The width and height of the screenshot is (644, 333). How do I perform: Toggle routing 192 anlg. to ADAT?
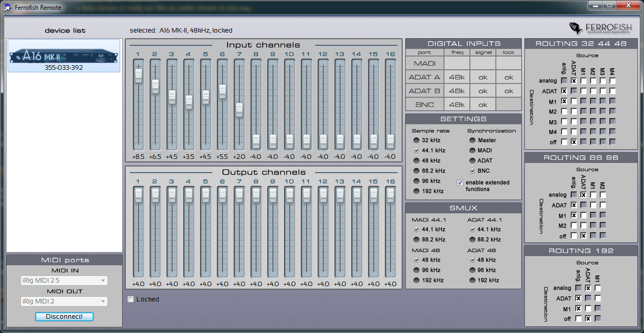click(x=578, y=298)
